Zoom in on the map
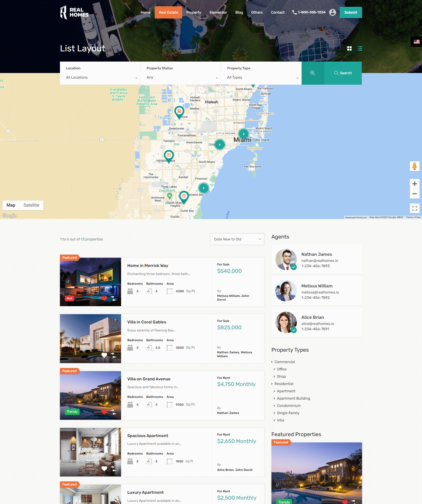Screen dimensions: 422x504 click(x=414, y=184)
